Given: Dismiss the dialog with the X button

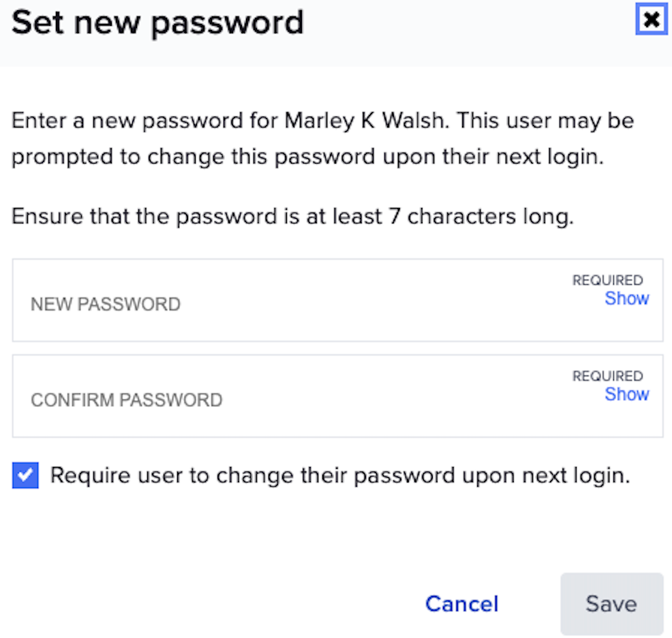Looking at the screenshot, I should [x=652, y=20].
